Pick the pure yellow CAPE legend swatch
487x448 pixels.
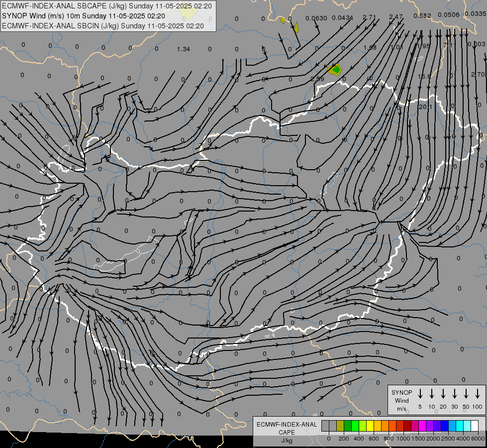coord(370,426)
